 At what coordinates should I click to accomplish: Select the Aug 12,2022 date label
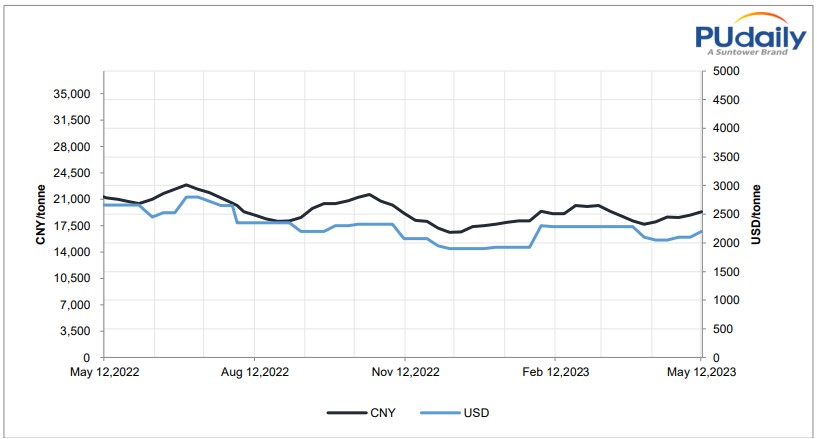[x=254, y=372]
